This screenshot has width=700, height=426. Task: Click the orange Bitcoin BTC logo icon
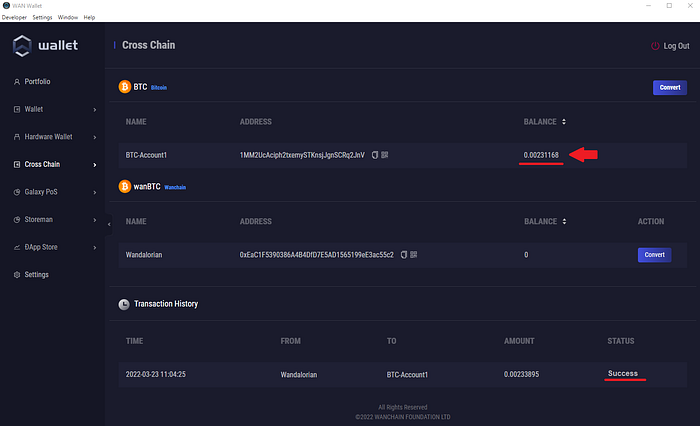click(125, 87)
